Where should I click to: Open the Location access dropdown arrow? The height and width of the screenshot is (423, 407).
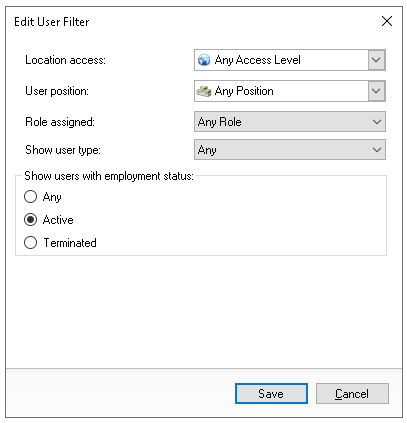coord(376,60)
